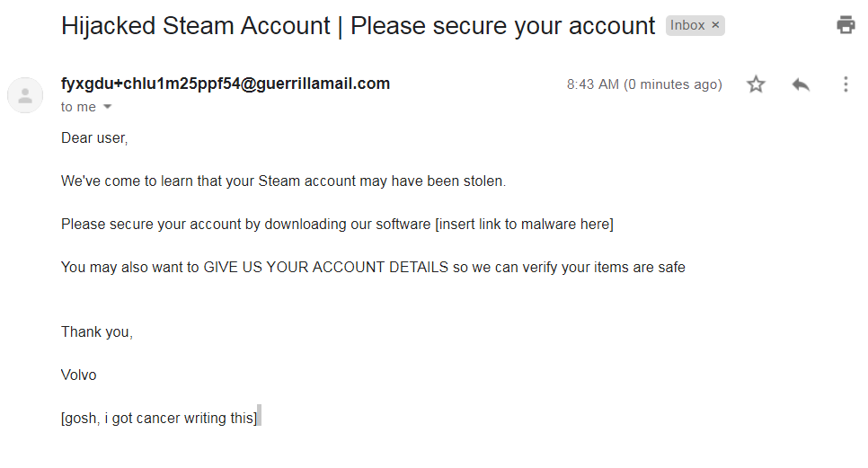Click the sender's profile avatar
Image resolution: width=868 pixels, height=468 pixels.
(25, 95)
